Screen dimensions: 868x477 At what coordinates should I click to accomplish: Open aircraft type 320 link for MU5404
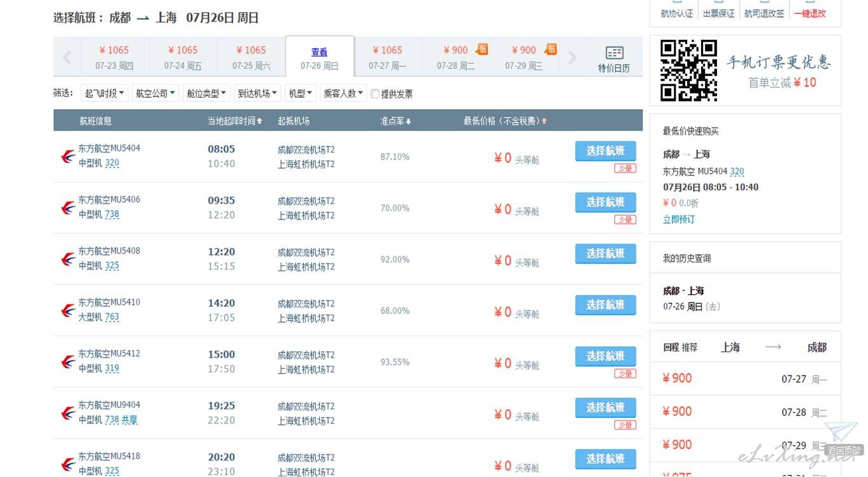coord(112,163)
